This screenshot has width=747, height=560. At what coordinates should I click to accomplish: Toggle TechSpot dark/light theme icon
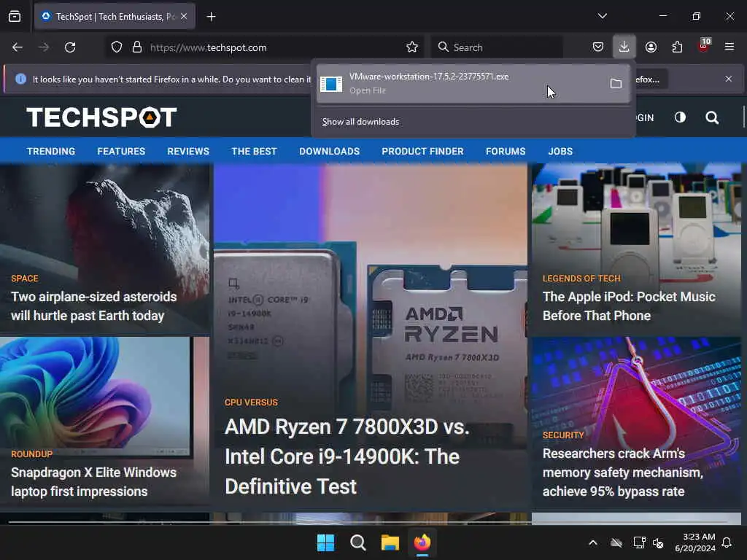tap(681, 117)
